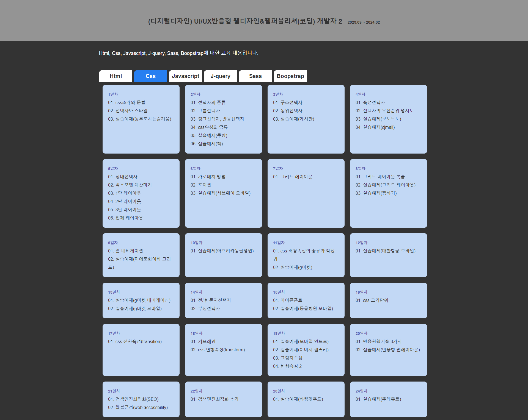Select the Css tab
This screenshot has height=420, width=528.
(x=150, y=76)
